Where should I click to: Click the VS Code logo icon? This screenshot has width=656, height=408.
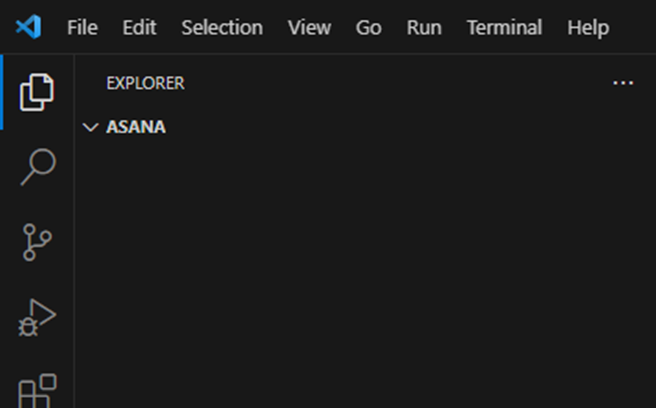(28, 27)
